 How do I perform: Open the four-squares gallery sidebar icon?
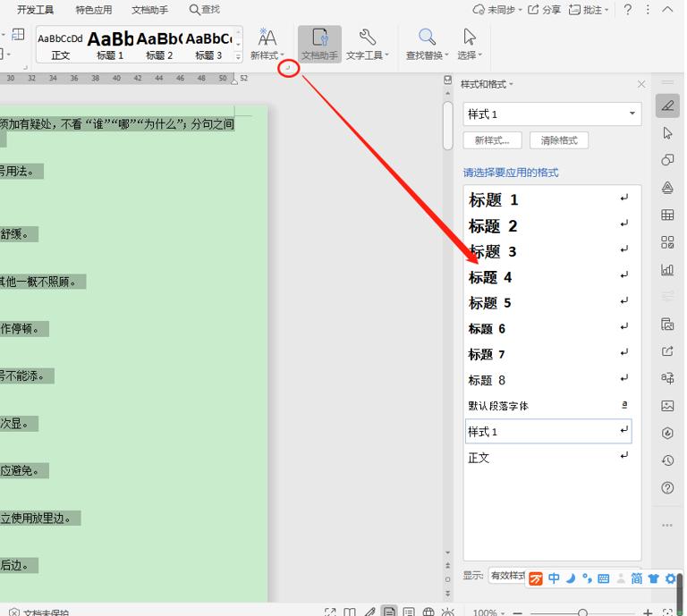[x=667, y=242]
